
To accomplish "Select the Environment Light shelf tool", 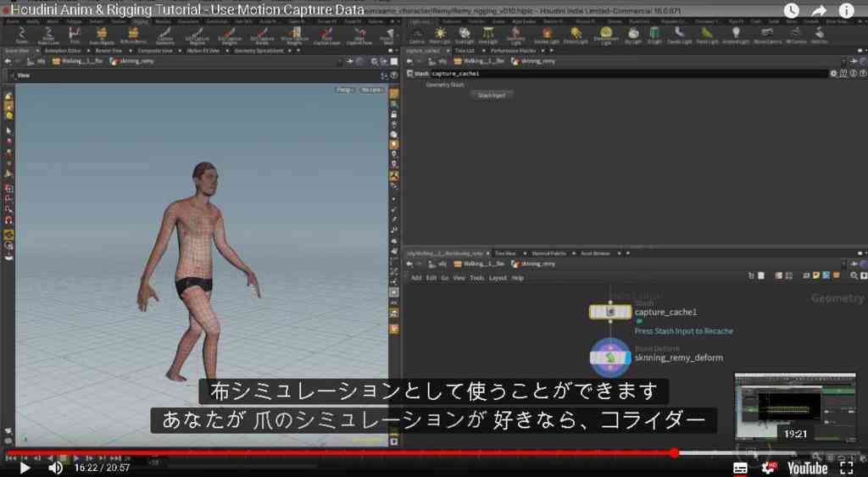I will [605, 36].
